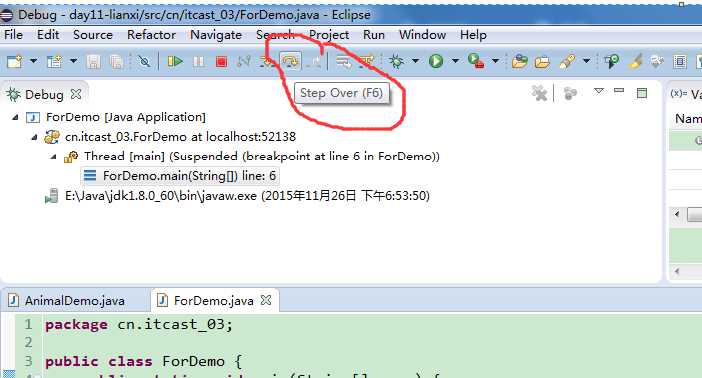Screen dimensions: 702x378
Task: Click the Suspend pause icon
Action: 199,61
